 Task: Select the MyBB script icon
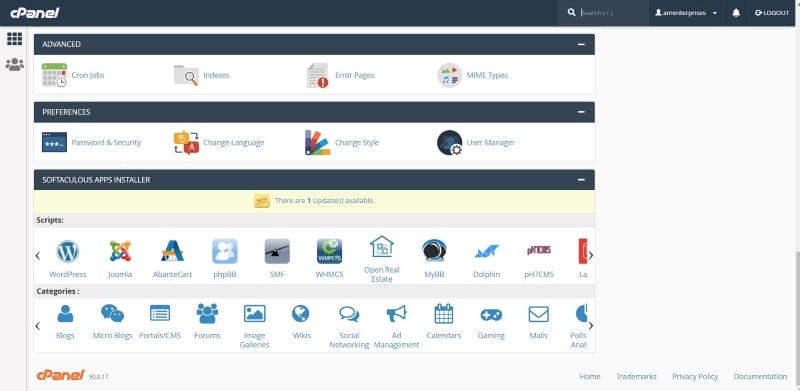click(x=434, y=251)
